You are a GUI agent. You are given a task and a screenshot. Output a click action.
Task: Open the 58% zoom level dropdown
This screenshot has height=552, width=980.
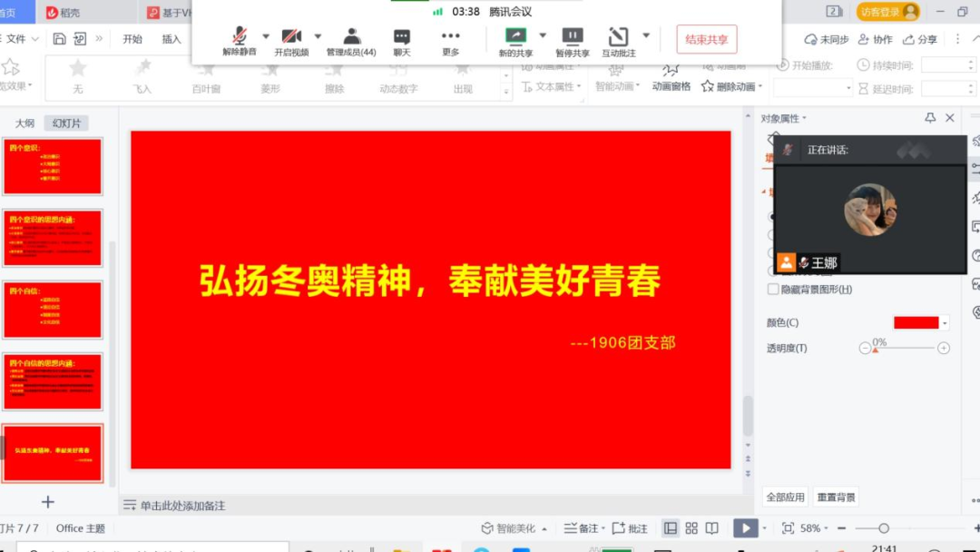click(828, 528)
